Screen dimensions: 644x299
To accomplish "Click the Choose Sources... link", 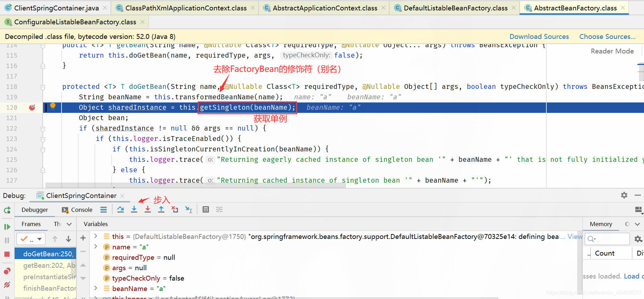I will pyautogui.click(x=607, y=36).
